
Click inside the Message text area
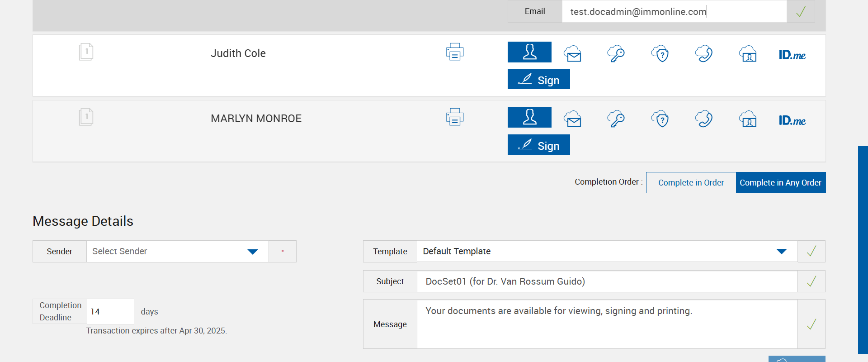[607, 324]
